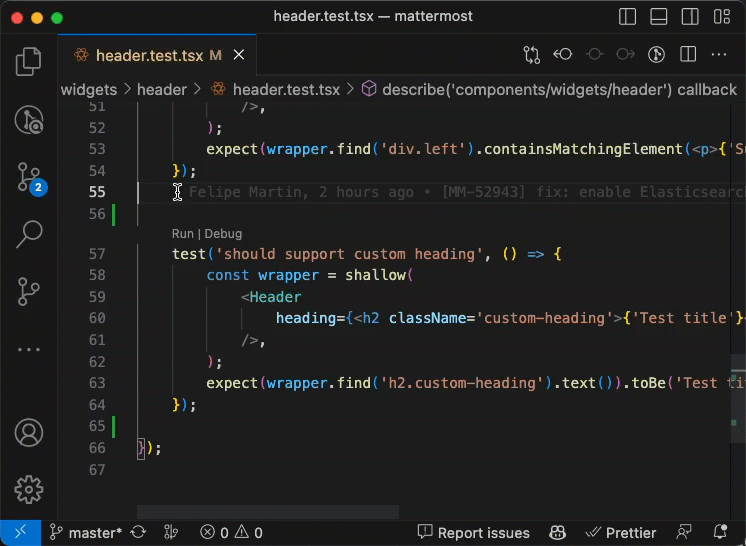Click Prettier formatter status item
This screenshot has width=746, height=546.
pyautogui.click(x=621, y=532)
